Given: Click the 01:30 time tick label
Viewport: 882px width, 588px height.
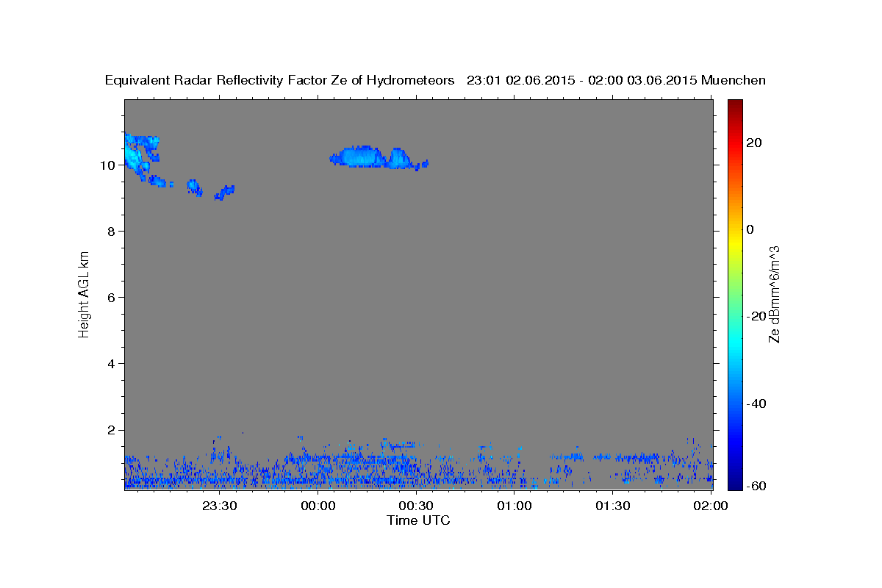Looking at the screenshot, I should [612, 506].
